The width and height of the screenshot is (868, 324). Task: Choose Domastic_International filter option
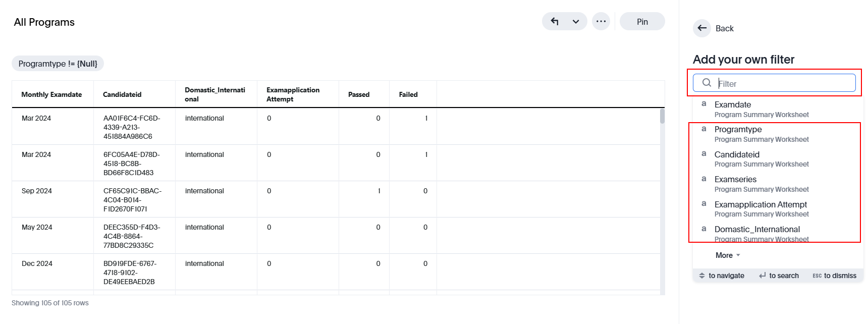[757, 230]
